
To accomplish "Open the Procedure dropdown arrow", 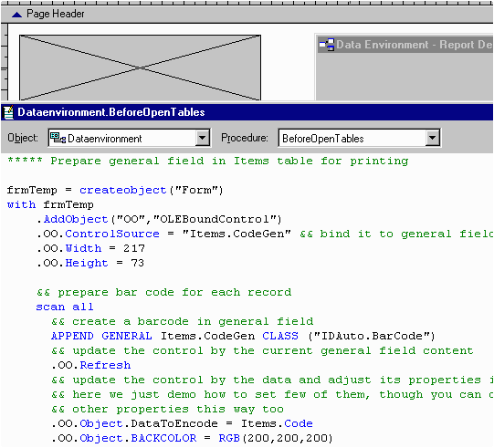I will click(x=432, y=138).
